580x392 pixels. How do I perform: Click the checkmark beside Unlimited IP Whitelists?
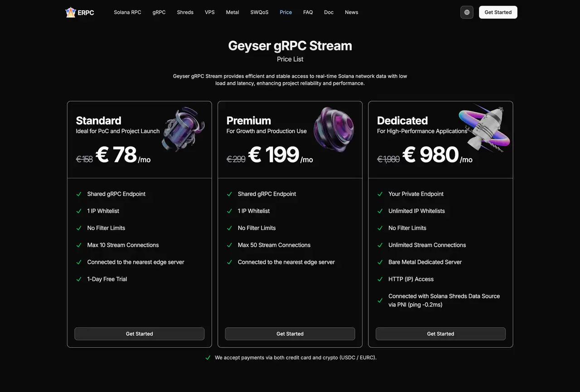point(380,211)
